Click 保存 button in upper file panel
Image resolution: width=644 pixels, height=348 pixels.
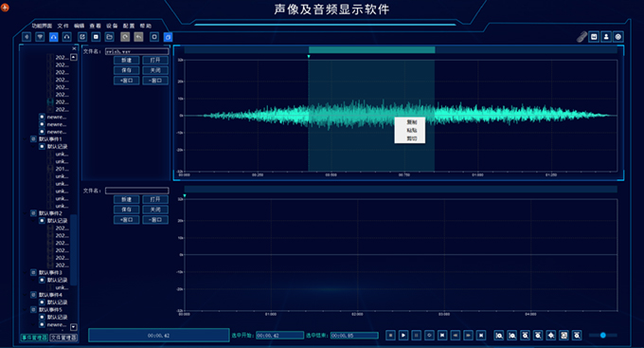(126, 70)
